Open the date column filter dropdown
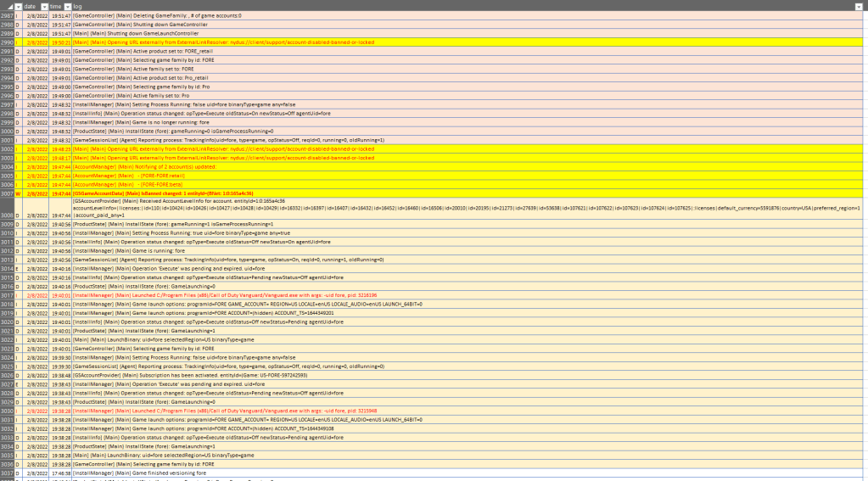 42,6
